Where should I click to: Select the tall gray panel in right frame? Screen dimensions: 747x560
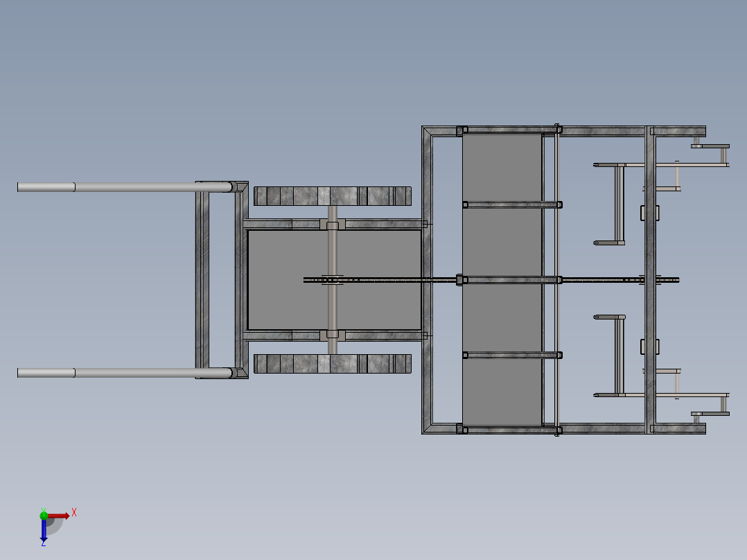click(502, 280)
